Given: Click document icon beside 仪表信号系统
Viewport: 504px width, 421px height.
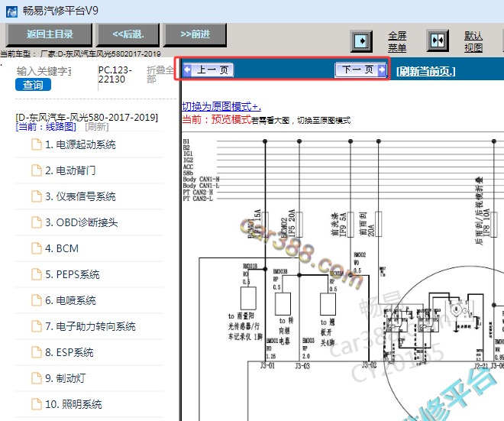Looking at the screenshot, I should 37,196.
